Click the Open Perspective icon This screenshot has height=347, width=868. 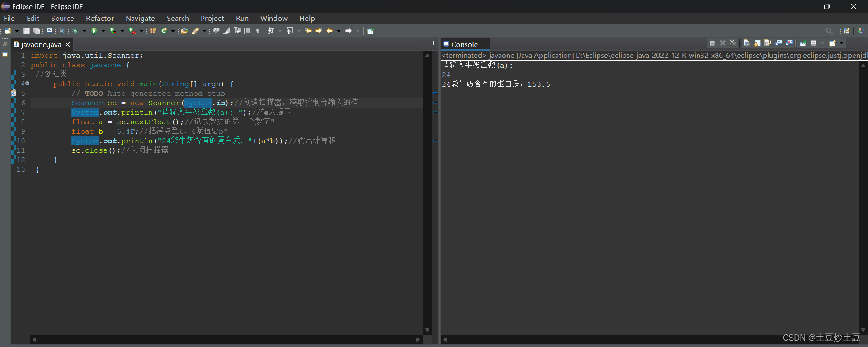click(847, 31)
